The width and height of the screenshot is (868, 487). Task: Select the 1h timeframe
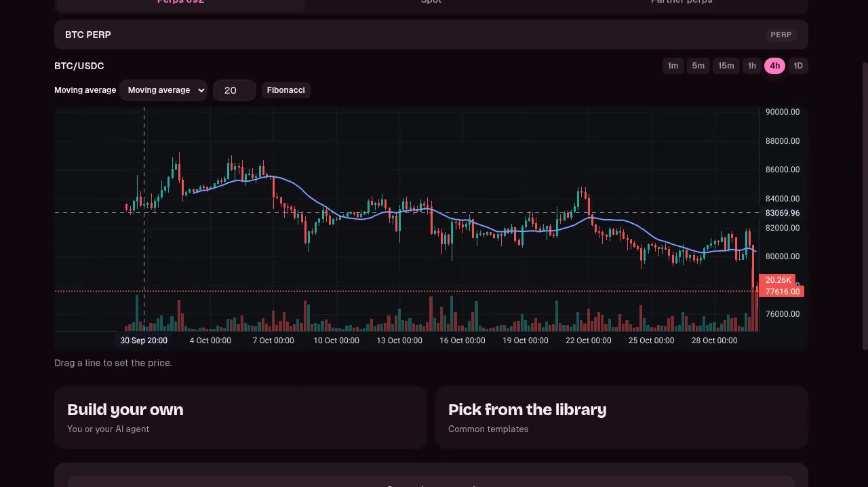[751, 66]
